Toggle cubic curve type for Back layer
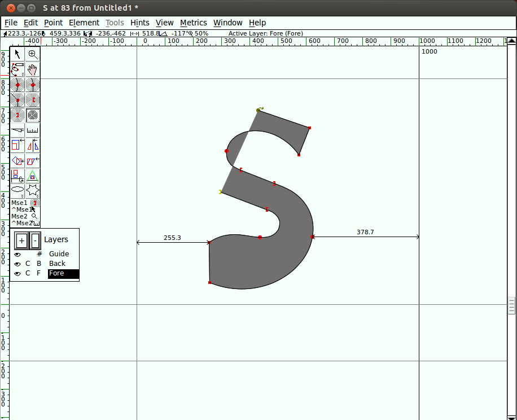 coord(28,264)
